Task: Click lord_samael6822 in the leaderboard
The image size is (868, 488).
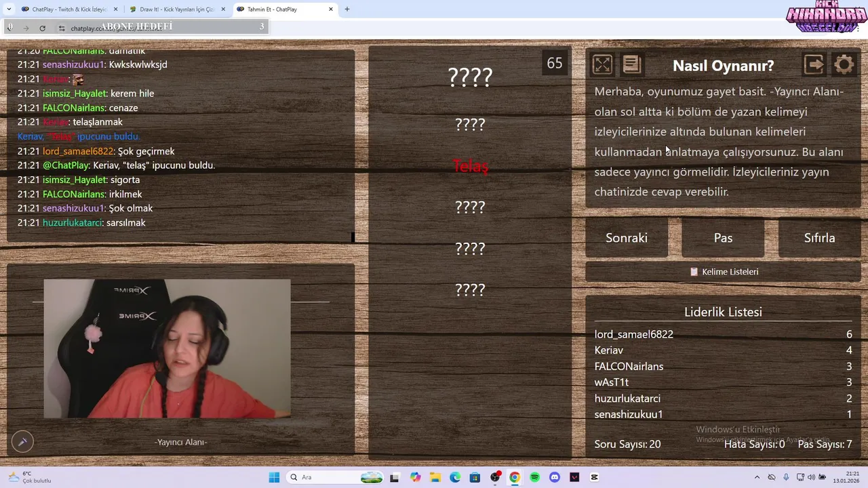Action: [x=634, y=334]
